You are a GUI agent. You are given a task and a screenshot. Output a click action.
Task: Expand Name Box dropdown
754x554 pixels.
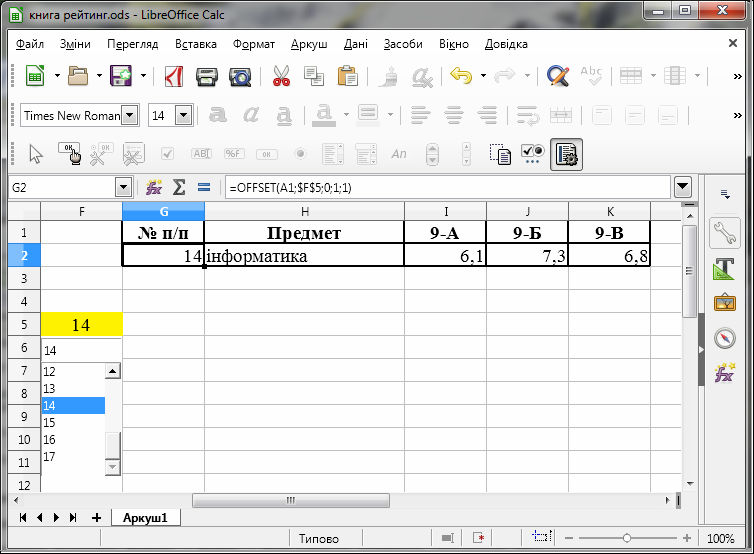tap(123, 187)
